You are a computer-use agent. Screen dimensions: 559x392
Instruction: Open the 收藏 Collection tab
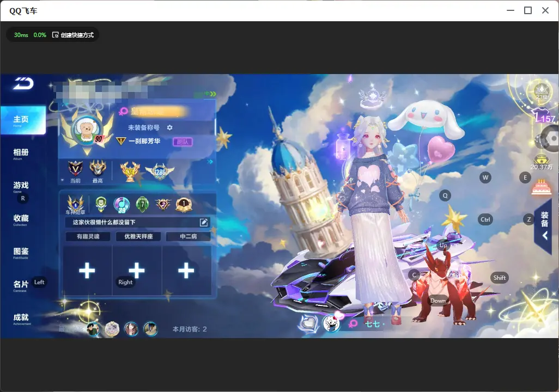[x=21, y=219]
